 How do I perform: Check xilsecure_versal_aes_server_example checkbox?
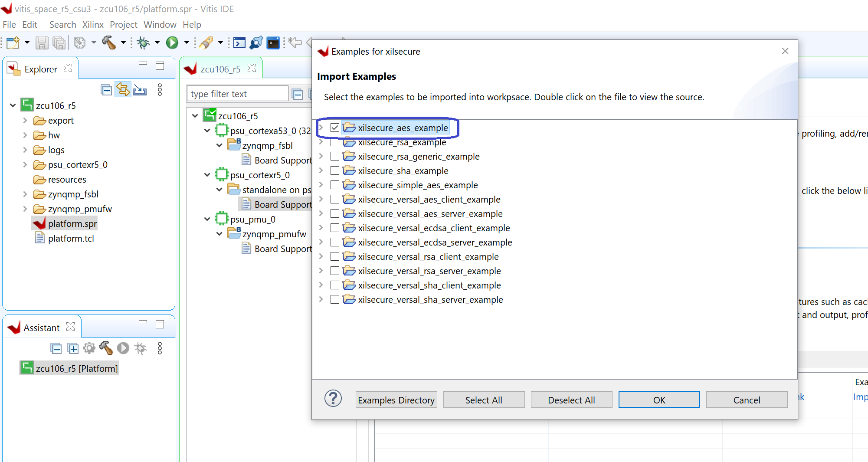(x=335, y=213)
